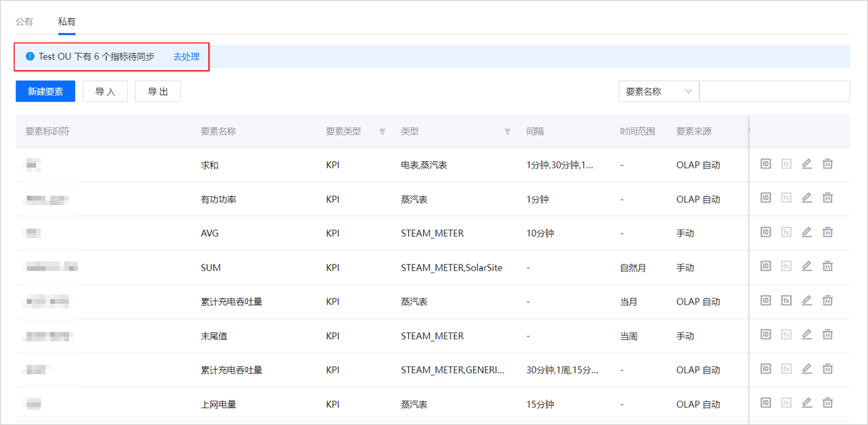This screenshot has height=425, width=868.
Task: Click the ID icon in the AVG row
Action: 766,232
